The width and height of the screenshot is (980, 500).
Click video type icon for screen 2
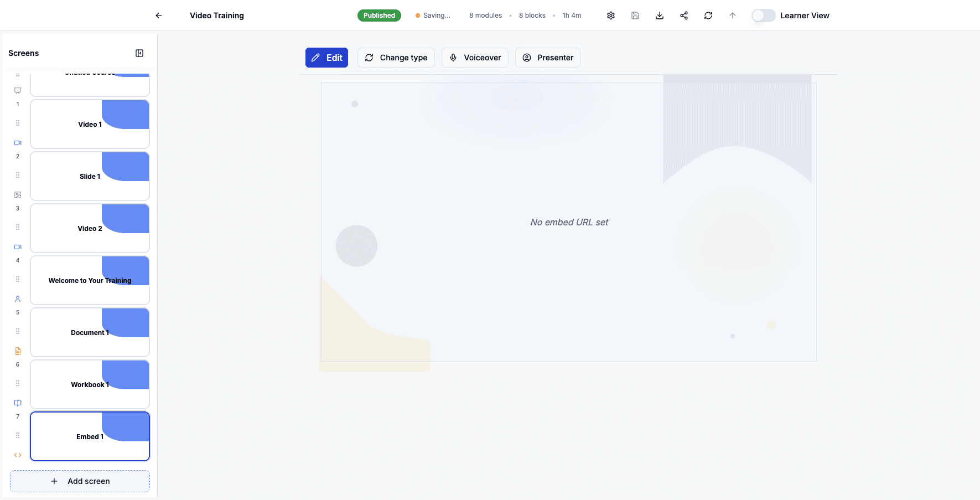(x=18, y=143)
